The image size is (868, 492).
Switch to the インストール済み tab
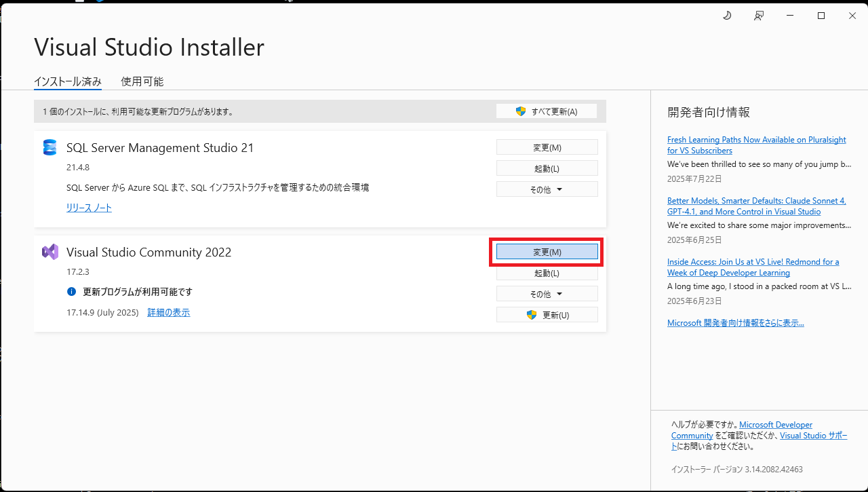tap(68, 81)
